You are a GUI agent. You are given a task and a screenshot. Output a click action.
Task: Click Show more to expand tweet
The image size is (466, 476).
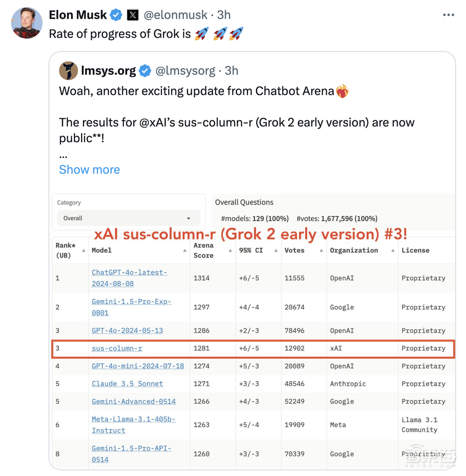point(89,170)
